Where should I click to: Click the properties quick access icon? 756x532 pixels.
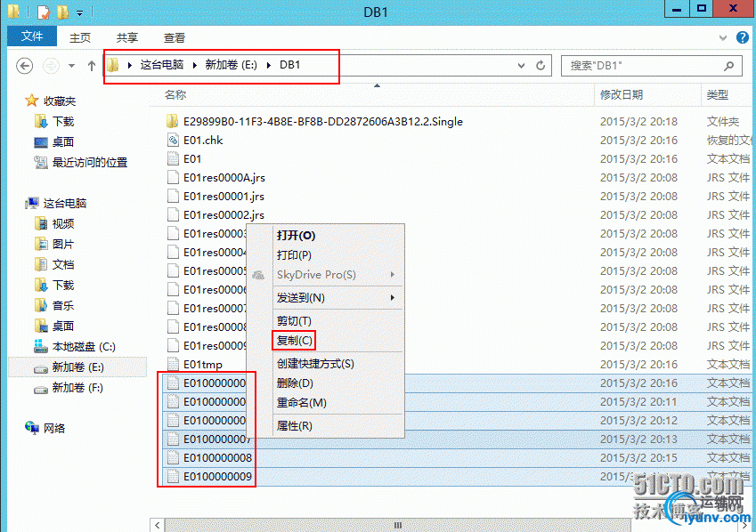pos(44,12)
